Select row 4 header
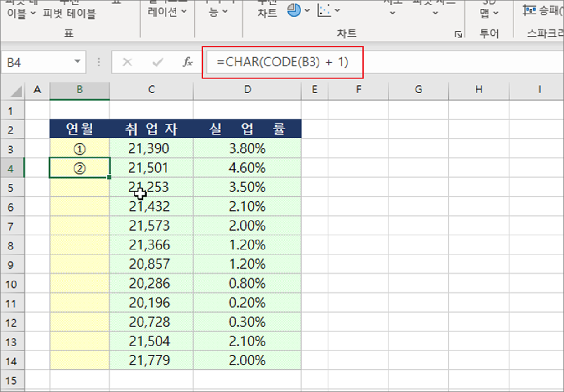Viewport: 564px width, 392px height. click(x=12, y=169)
